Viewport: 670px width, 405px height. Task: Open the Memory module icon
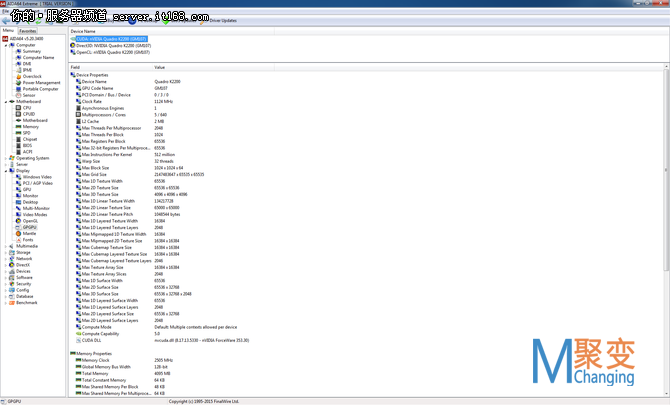(18, 127)
